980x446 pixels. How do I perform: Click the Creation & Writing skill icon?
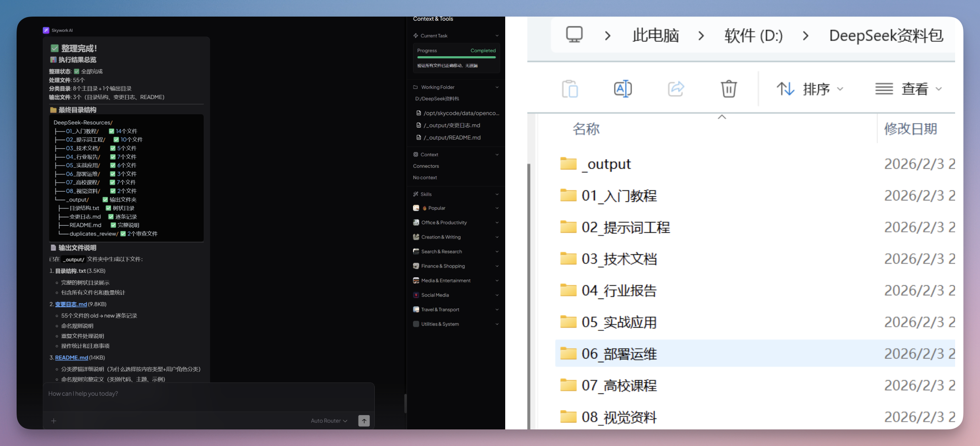point(416,237)
